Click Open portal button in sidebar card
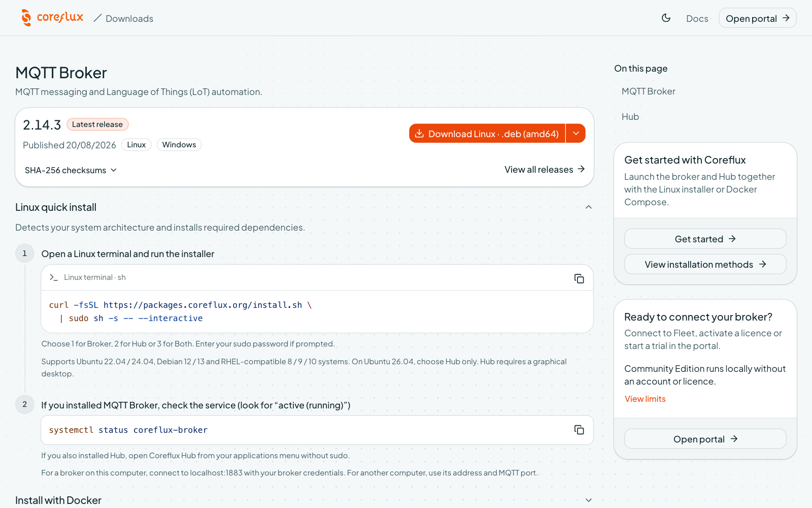812x508 pixels. (705, 439)
